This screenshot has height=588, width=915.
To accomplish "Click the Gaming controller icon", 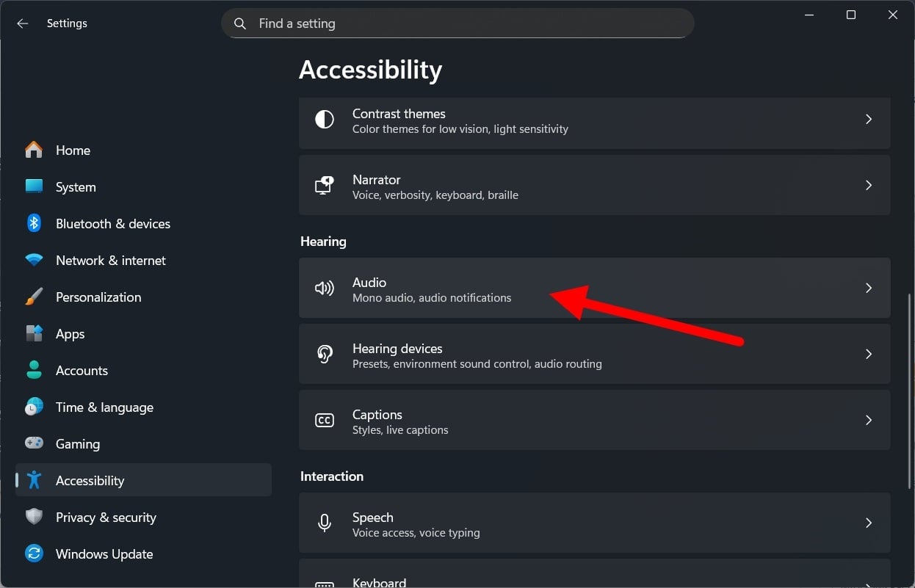I will (x=34, y=443).
